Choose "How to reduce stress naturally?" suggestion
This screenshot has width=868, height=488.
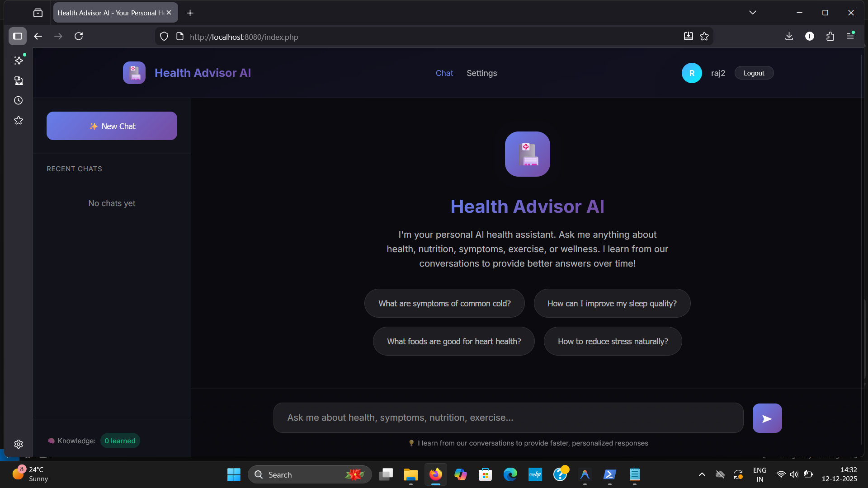[613, 342]
